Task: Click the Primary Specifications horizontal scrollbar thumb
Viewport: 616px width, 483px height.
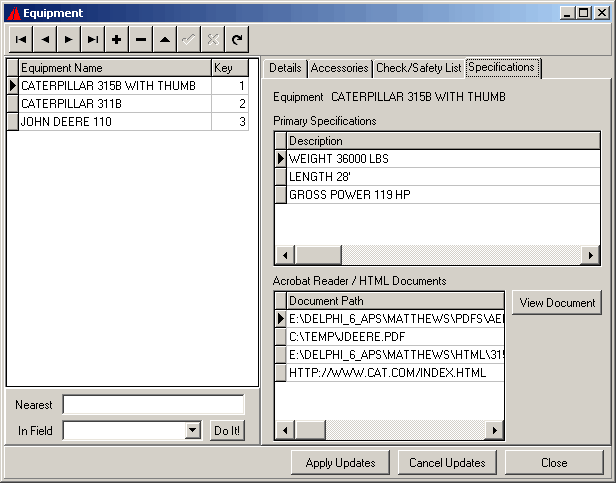Action: (x=318, y=255)
